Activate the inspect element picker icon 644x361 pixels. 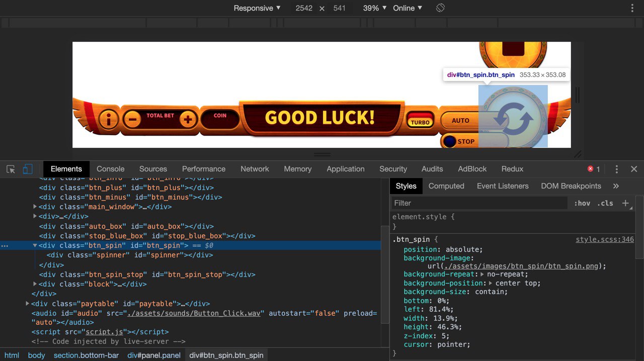tap(11, 169)
